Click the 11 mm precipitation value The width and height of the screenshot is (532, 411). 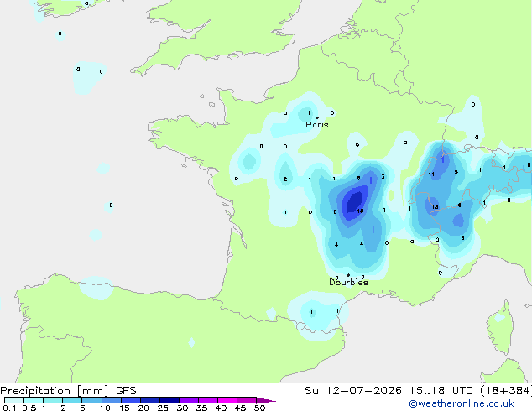point(431,174)
